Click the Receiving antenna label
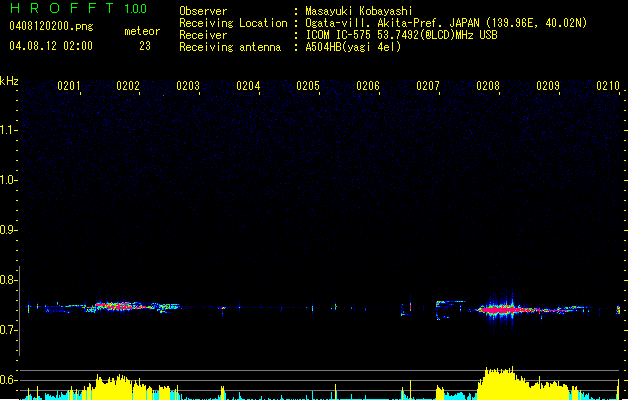 click(230, 47)
